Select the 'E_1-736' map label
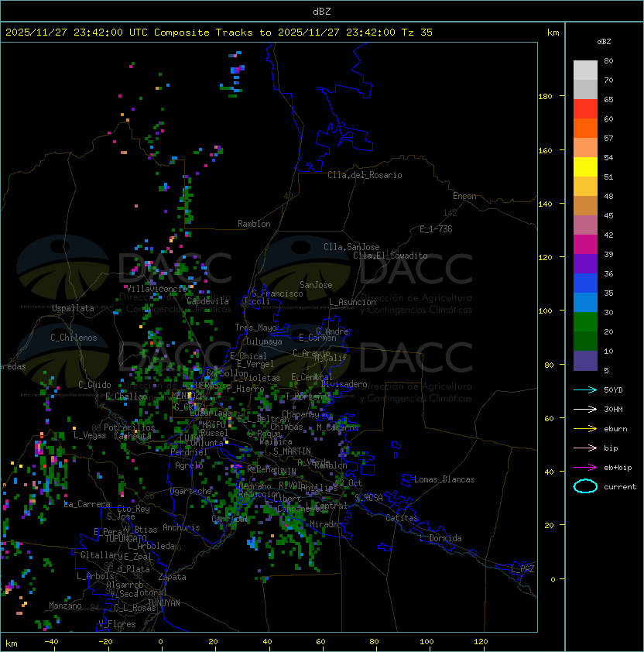The height and width of the screenshot is (652, 644). coord(436,229)
